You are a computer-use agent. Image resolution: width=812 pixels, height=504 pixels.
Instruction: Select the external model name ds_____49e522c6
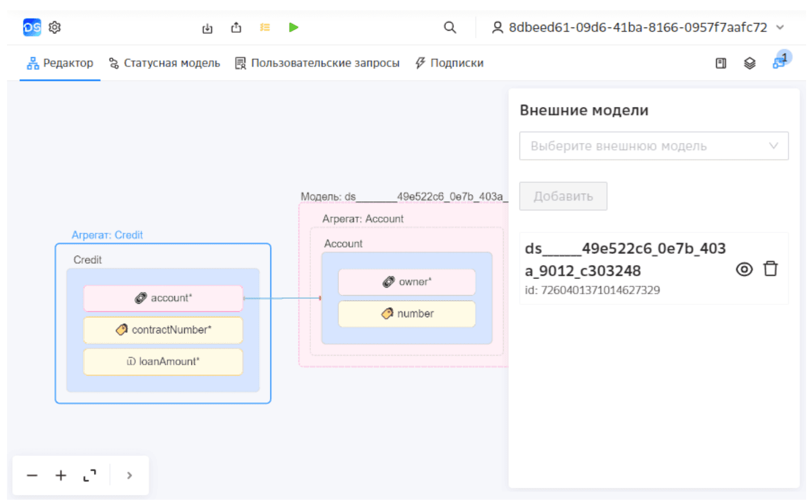625,259
